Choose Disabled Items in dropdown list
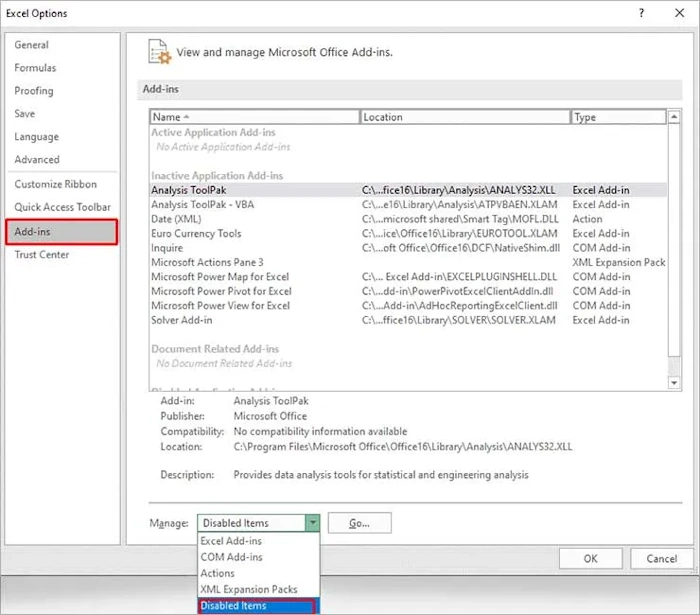Image resolution: width=700 pixels, height=615 pixels. point(258,606)
